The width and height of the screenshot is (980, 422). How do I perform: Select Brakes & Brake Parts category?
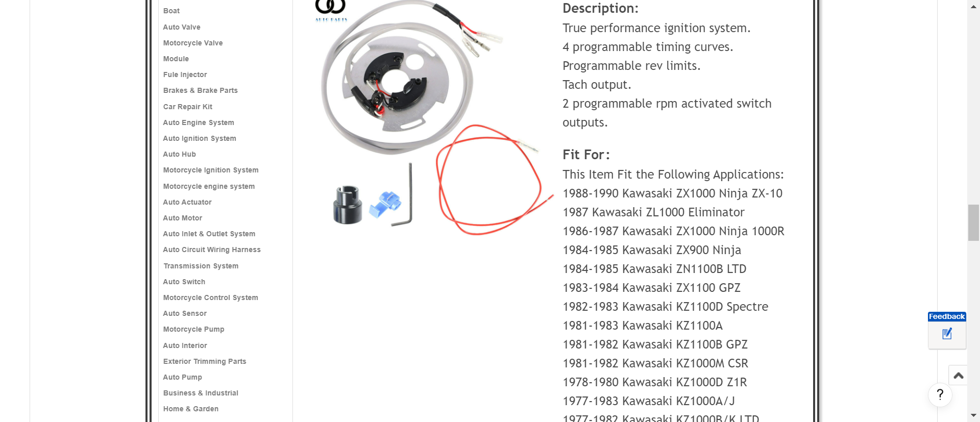[x=201, y=90]
